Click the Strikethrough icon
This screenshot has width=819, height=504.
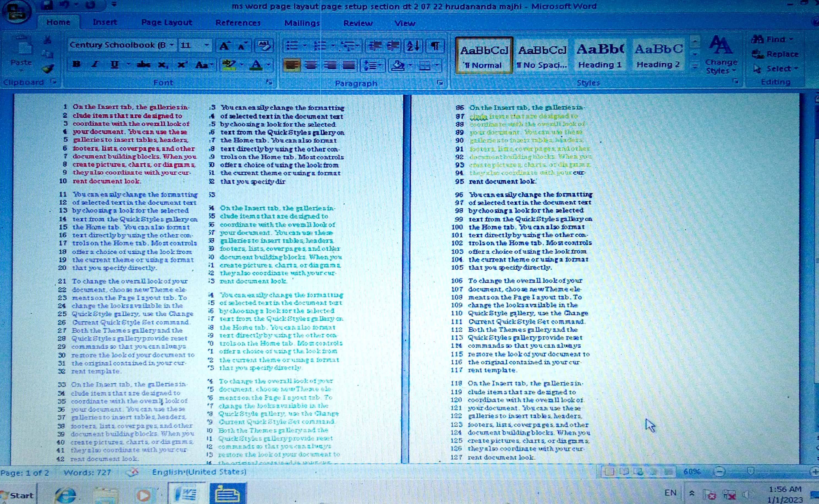tap(143, 65)
